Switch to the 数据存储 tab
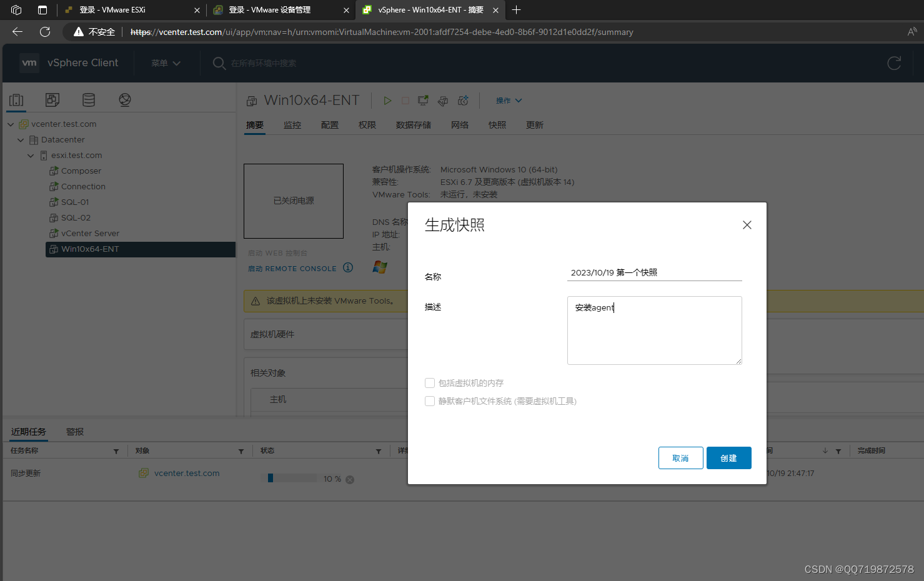Image resolution: width=924 pixels, height=581 pixels. [414, 125]
